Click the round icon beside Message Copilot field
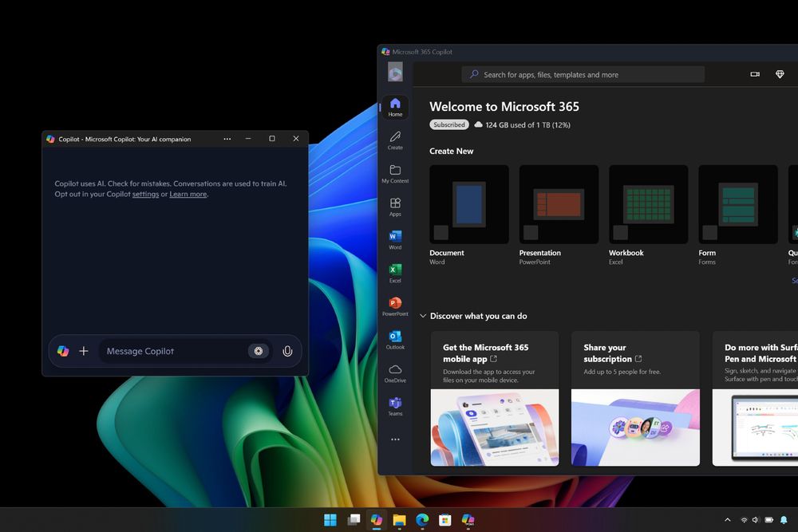 click(259, 351)
